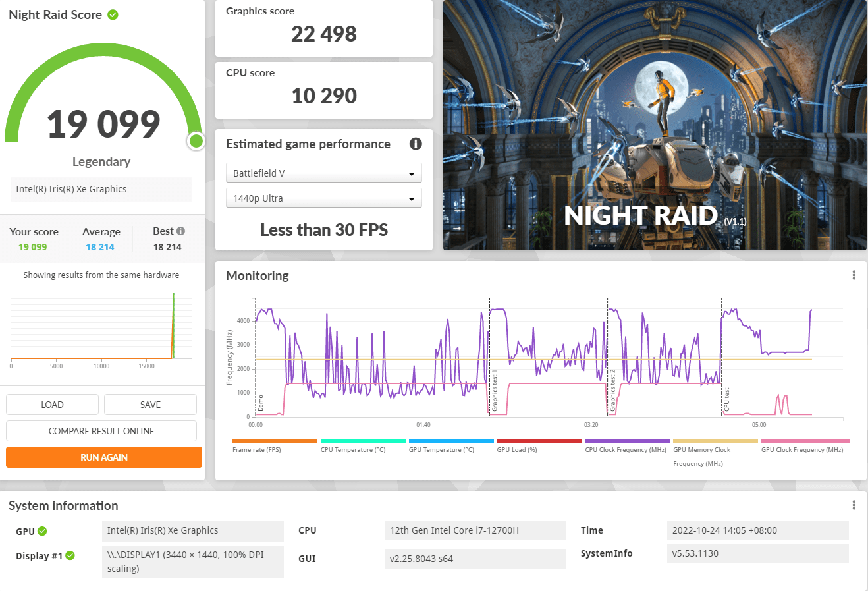This screenshot has height=591, width=868.
Task: Click the LOAD button
Action: [x=52, y=405]
